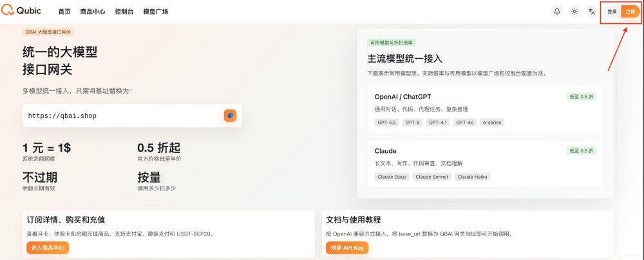Select the GPT-4.1 model tag
Image resolution: width=644 pixels, height=260 pixels.
point(438,122)
